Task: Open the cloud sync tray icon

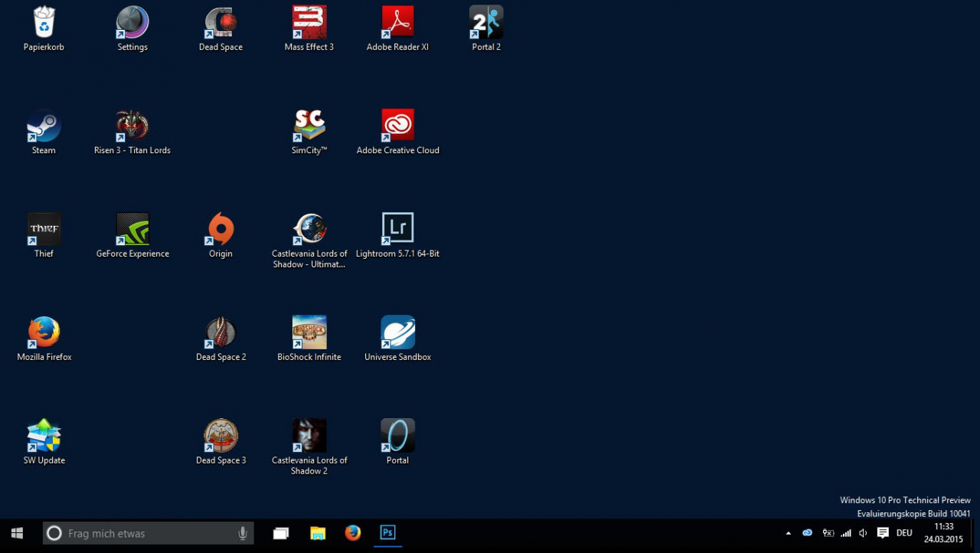Action: coord(807,533)
